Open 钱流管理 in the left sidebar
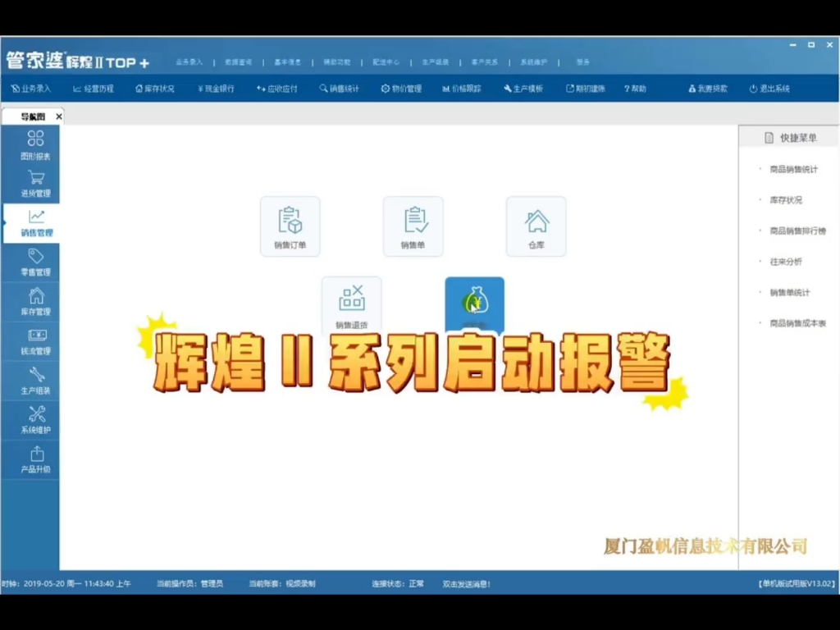 coord(35,341)
